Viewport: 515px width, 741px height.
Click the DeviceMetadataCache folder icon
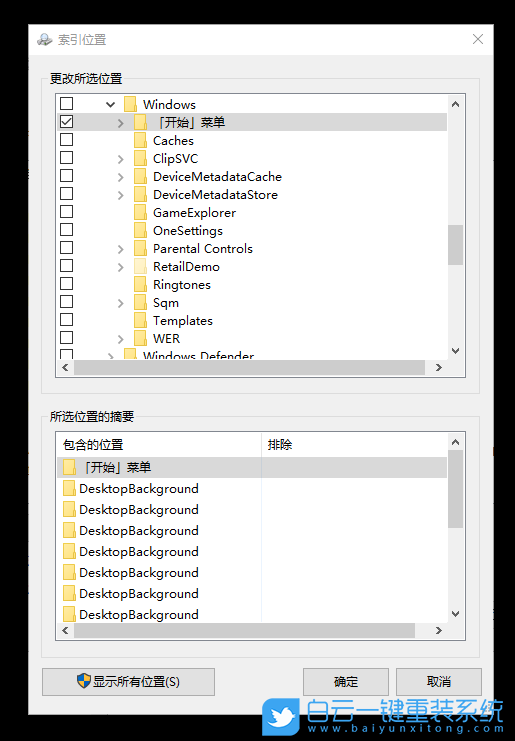(140, 176)
